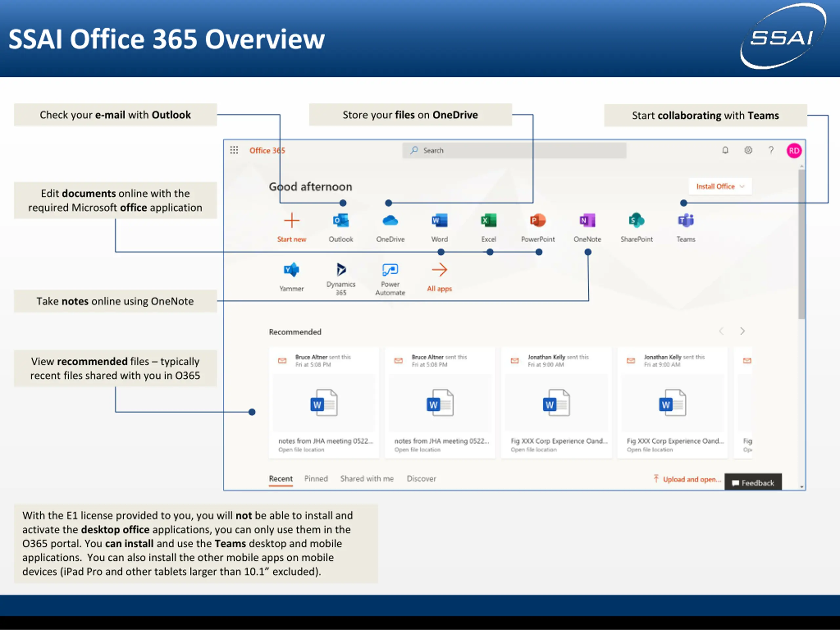Open the help question mark
Screen dimensions: 840x630
[771, 150]
